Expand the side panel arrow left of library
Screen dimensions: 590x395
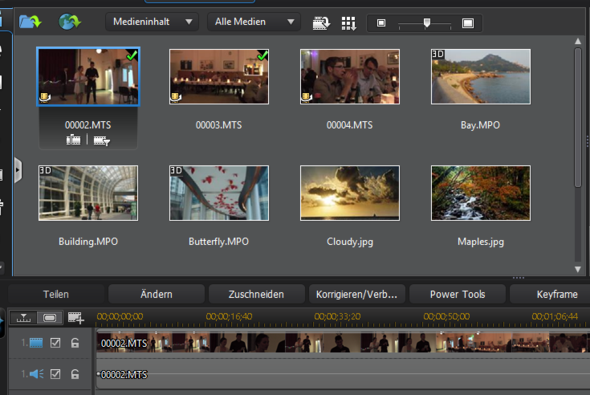point(18,170)
